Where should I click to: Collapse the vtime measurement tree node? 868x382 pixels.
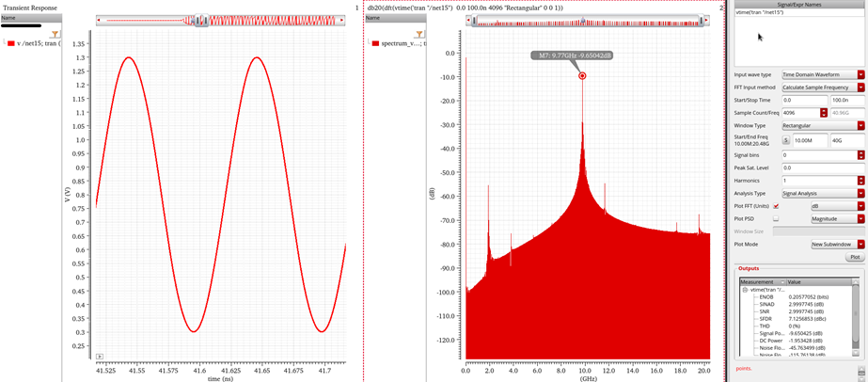744,290
